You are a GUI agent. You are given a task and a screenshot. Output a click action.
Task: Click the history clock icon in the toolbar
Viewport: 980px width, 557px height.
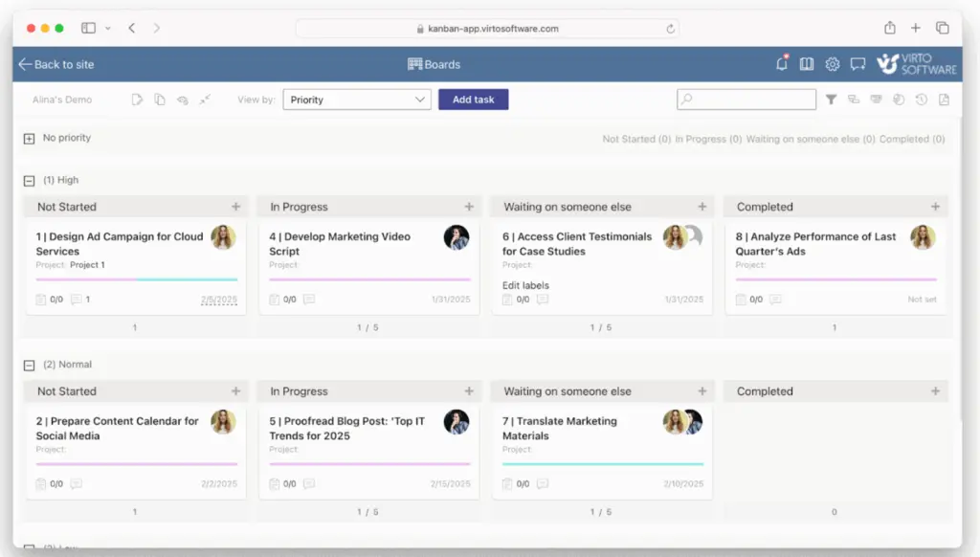[920, 99]
